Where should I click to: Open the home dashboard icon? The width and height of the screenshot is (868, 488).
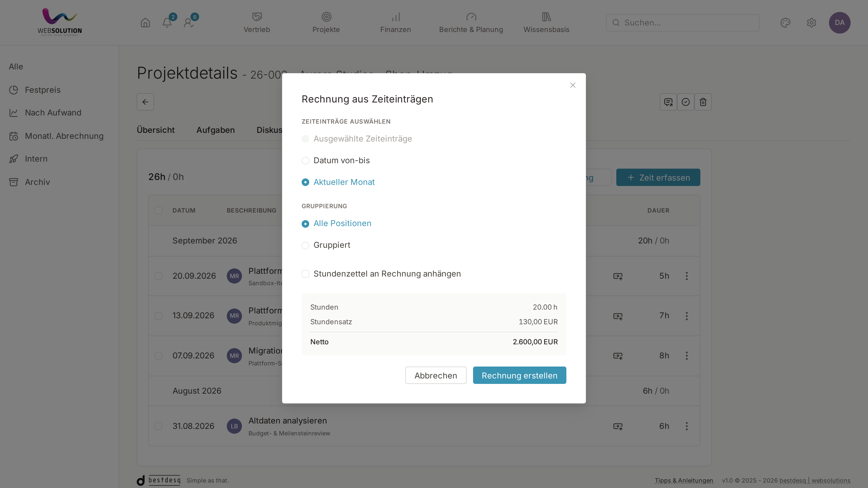point(145,23)
